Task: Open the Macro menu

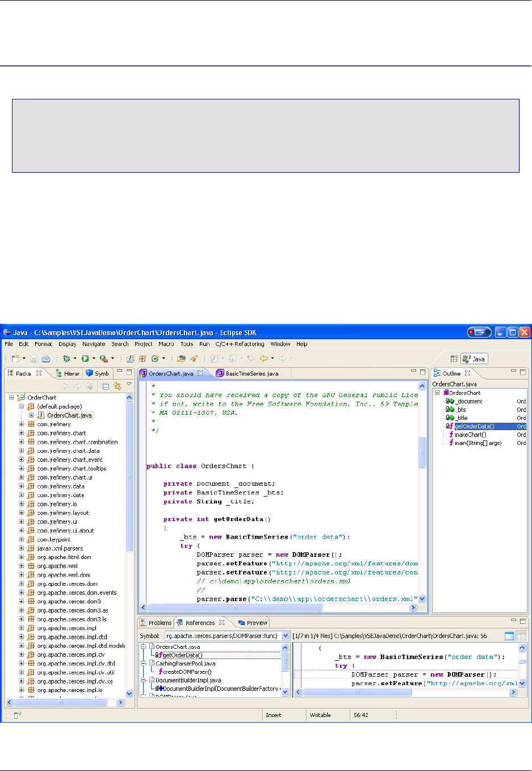Action: [166, 344]
